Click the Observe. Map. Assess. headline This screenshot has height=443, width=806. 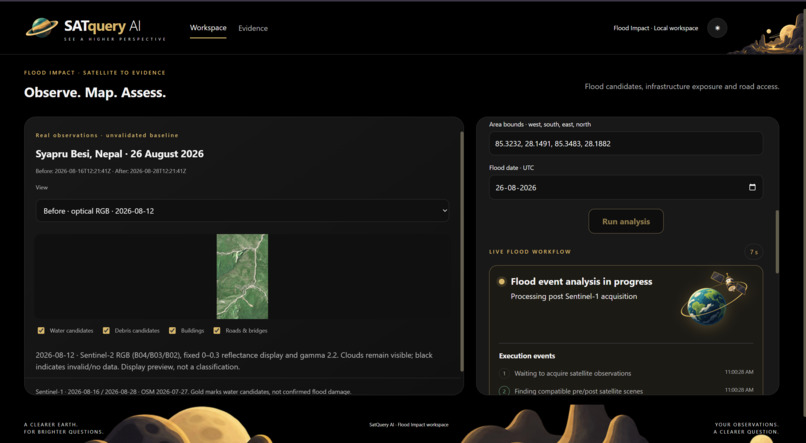coord(95,93)
